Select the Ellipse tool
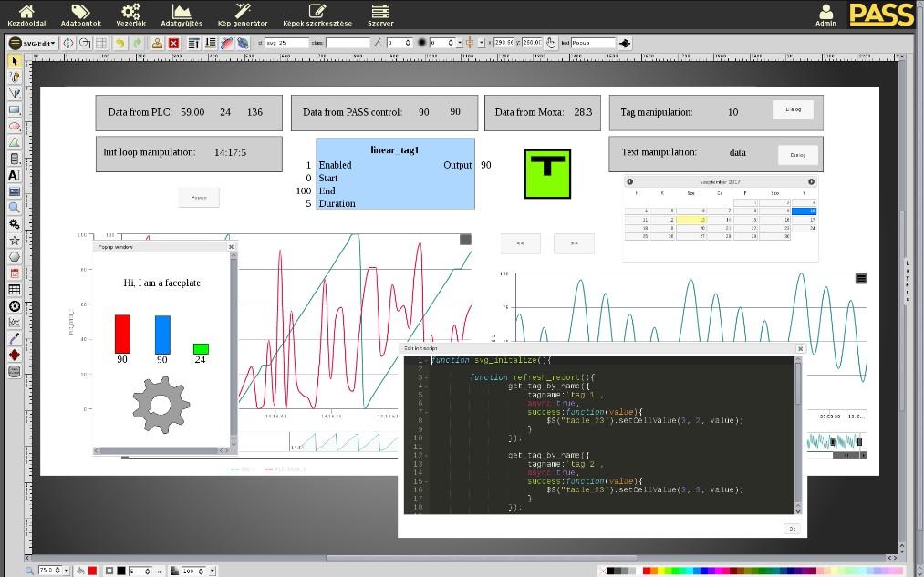The height and width of the screenshot is (577, 924). pyautogui.click(x=15, y=126)
